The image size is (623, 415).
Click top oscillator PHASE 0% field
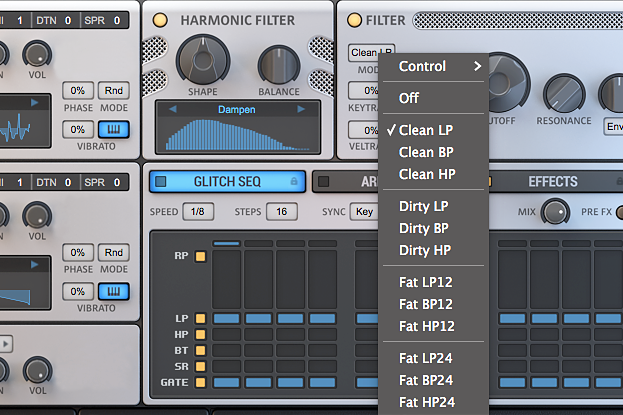pos(78,91)
